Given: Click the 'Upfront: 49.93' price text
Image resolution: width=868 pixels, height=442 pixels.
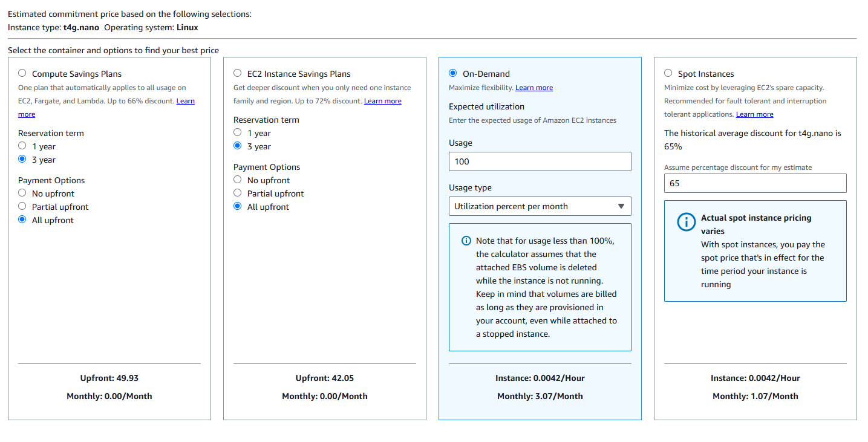Looking at the screenshot, I should click(x=109, y=378).
